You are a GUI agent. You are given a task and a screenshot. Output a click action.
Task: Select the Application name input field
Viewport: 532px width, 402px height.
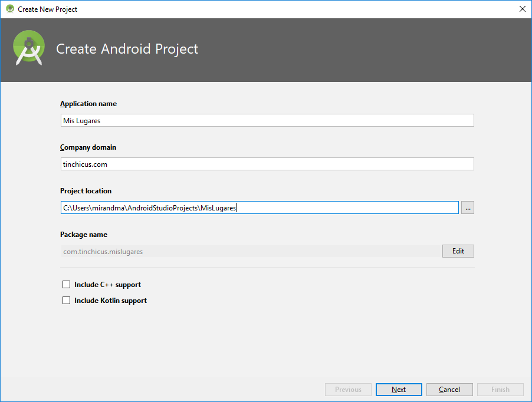(265, 120)
